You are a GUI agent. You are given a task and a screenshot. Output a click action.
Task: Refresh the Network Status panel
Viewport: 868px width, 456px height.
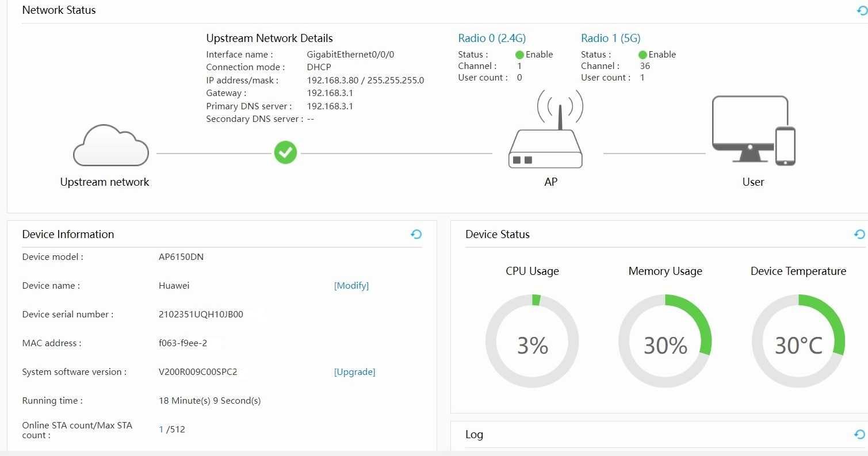pyautogui.click(x=862, y=10)
